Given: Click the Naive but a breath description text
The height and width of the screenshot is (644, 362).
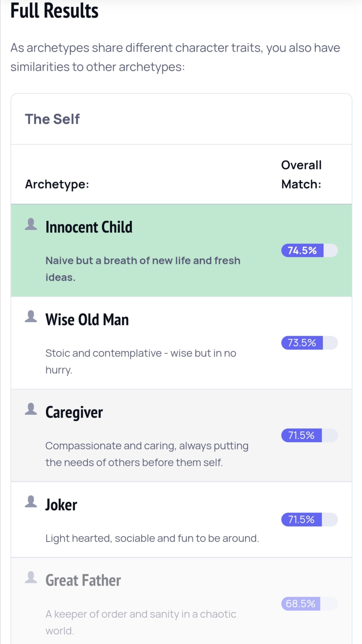Looking at the screenshot, I should pyautogui.click(x=143, y=269).
